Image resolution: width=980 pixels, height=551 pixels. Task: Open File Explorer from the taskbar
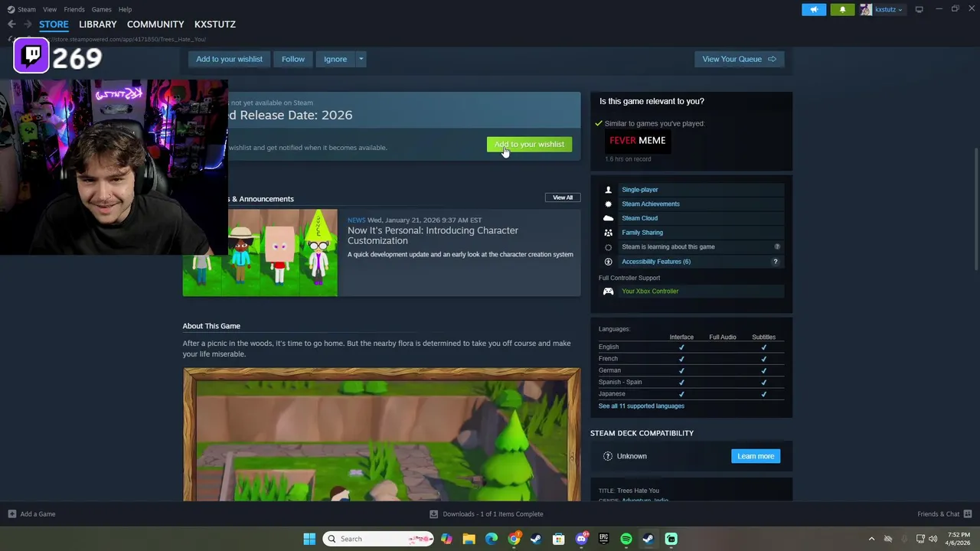tap(469, 539)
